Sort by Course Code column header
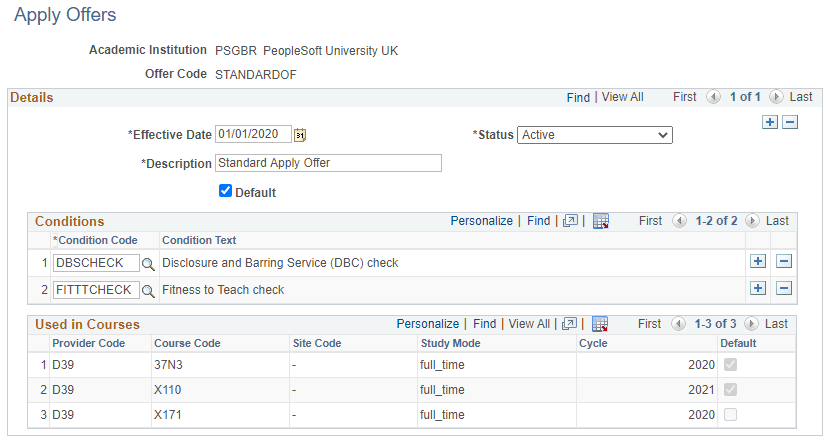This screenshot has width=828, height=444. coord(187,343)
